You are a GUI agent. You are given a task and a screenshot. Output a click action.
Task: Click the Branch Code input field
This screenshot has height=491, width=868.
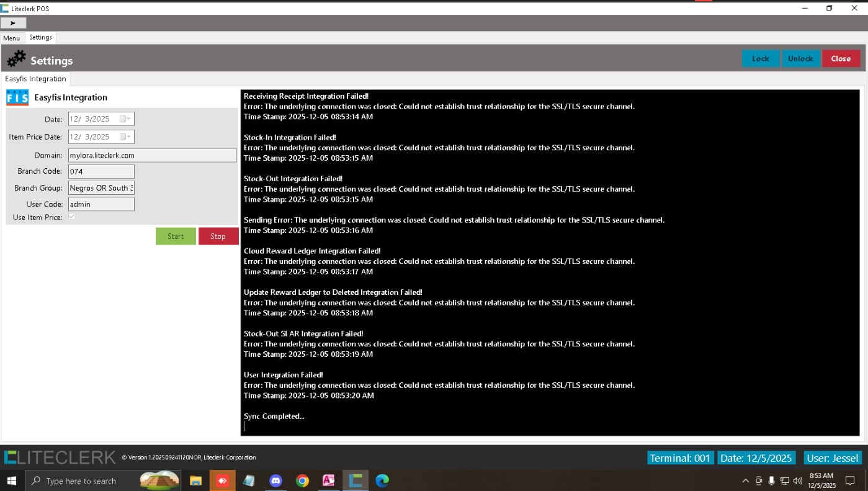(101, 171)
